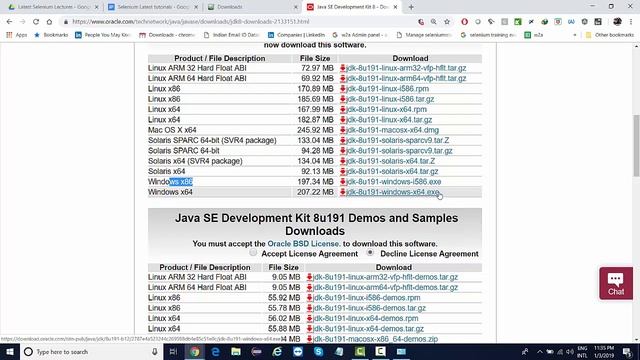Open Camtasia green C icon on taskbar
The height and width of the screenshot is (360, 640).
[x=360, y=351]
